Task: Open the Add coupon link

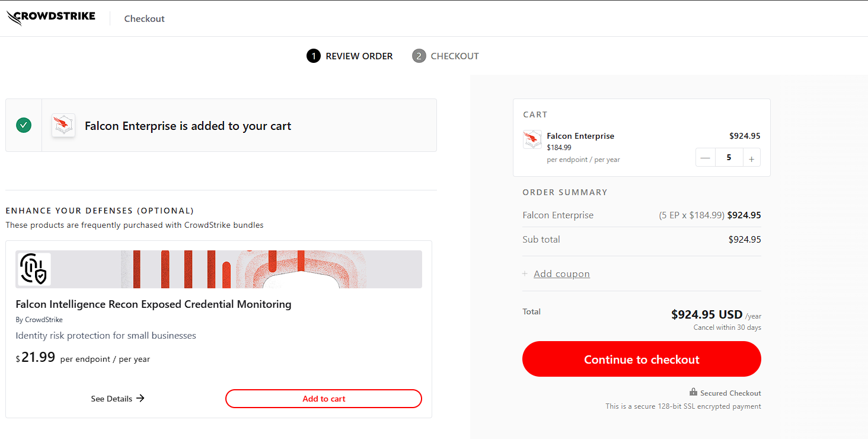Action: click(561, 274)
